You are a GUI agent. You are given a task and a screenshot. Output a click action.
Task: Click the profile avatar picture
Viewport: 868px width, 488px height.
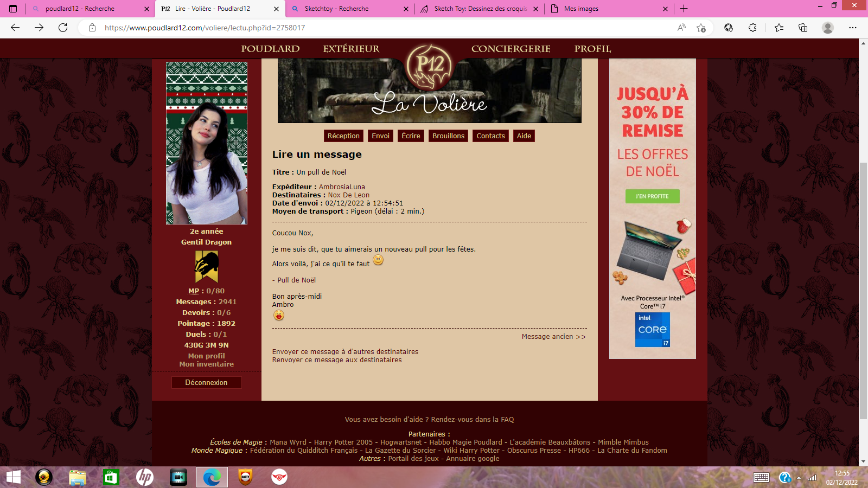tap(207, 143)
